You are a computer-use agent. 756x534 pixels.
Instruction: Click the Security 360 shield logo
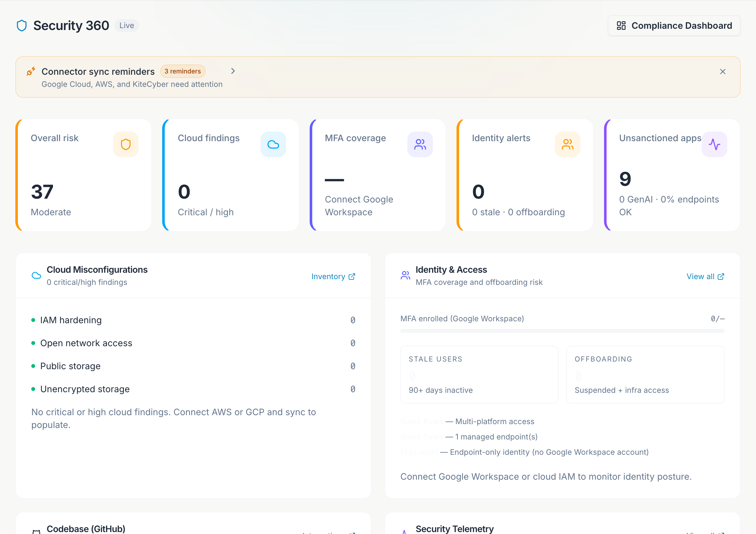point(22,26)
